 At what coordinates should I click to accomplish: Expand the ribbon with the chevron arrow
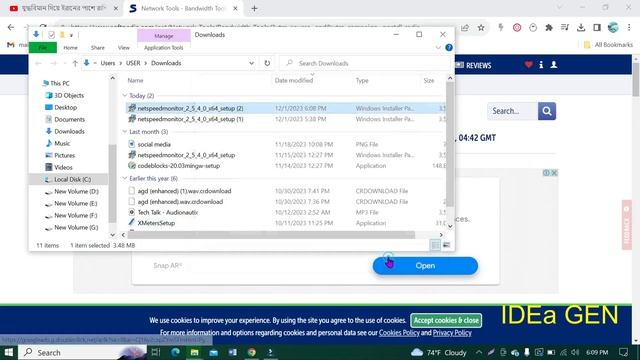pos(438,47)
